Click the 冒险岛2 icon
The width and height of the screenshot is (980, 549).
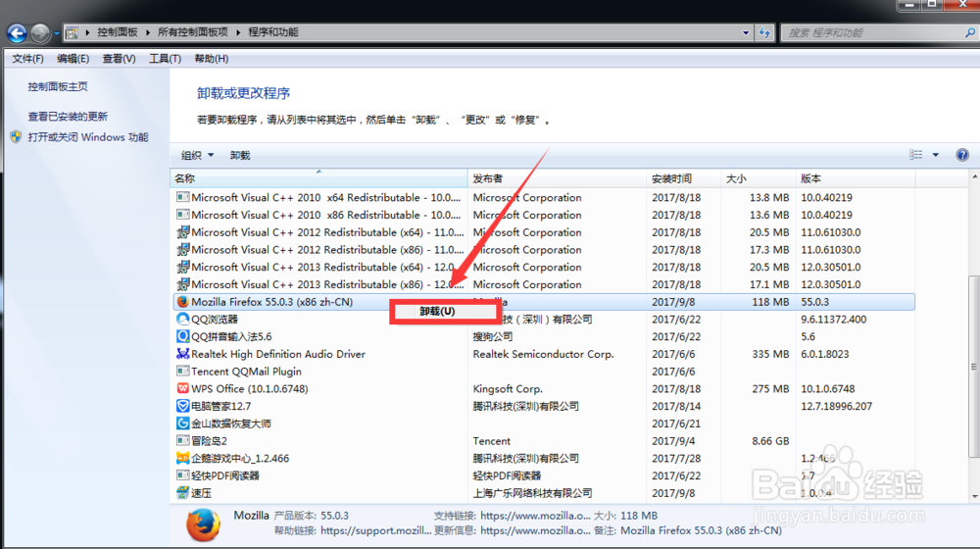point(182,441)
